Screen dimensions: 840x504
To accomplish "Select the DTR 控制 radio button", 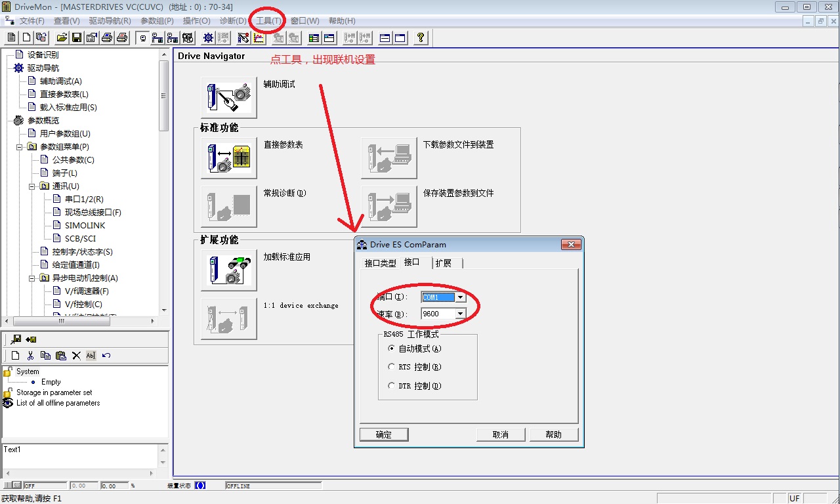I will pos(392,386).
